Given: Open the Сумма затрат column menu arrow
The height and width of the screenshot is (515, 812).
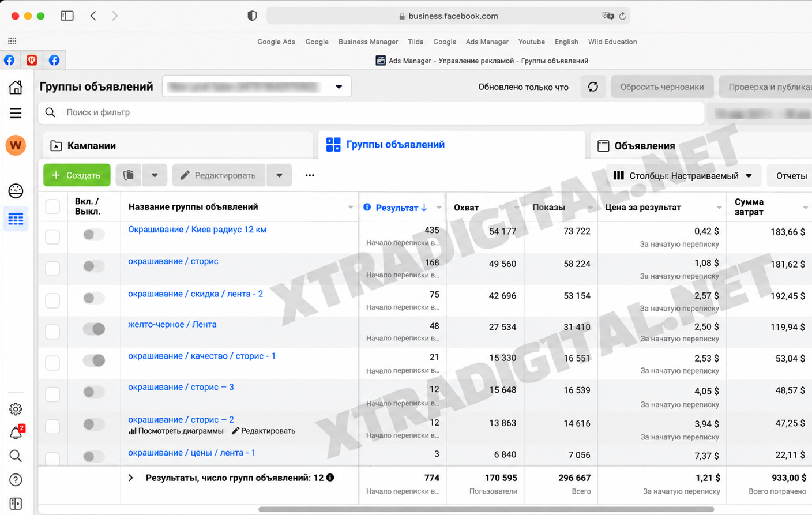Looking at the screenshot, I should click(805, 208).
